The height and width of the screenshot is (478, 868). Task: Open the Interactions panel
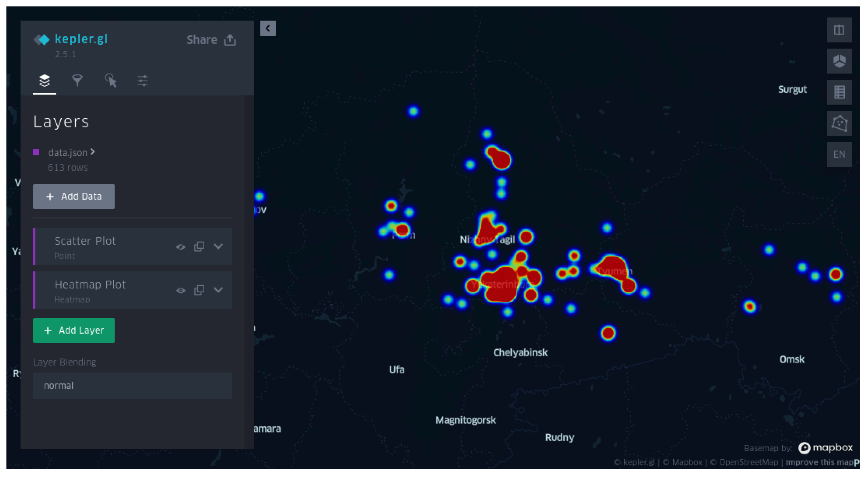(111, 80)
